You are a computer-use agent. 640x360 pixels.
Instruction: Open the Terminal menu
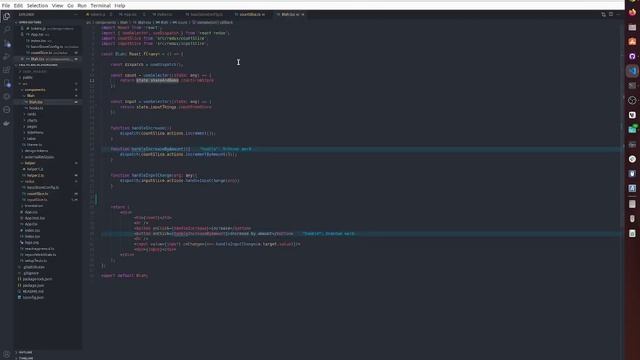tap(100, 6)
